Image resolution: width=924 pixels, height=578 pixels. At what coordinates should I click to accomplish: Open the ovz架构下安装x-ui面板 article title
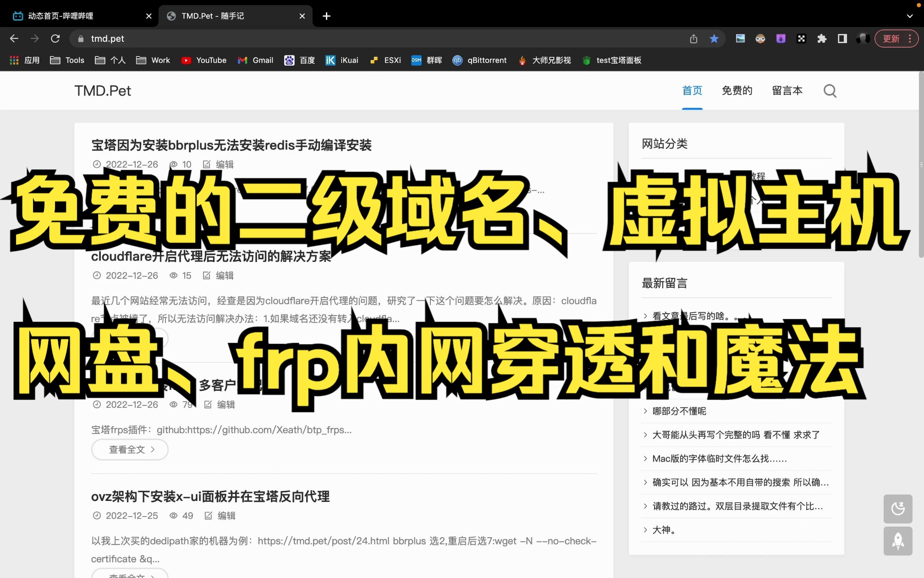point(210,497)
